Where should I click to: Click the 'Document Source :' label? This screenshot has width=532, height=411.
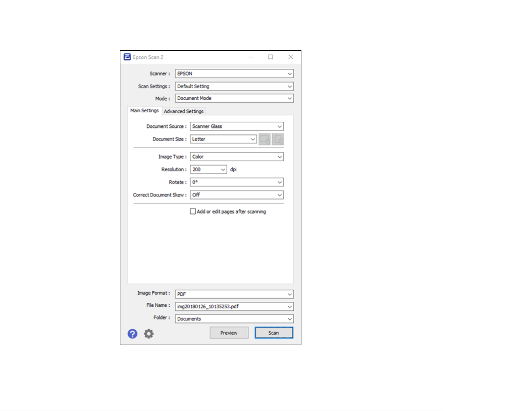pyautogui.click(x=166, y=126)
